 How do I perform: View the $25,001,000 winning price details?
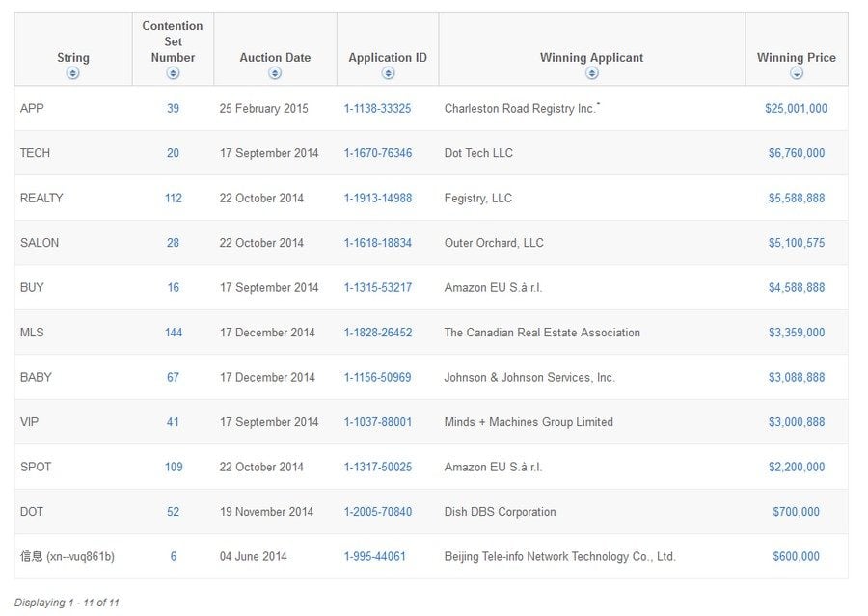point(796,109)
